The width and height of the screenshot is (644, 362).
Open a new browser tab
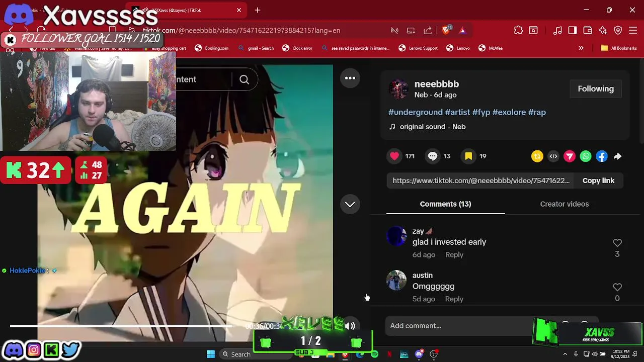[258, 10]
